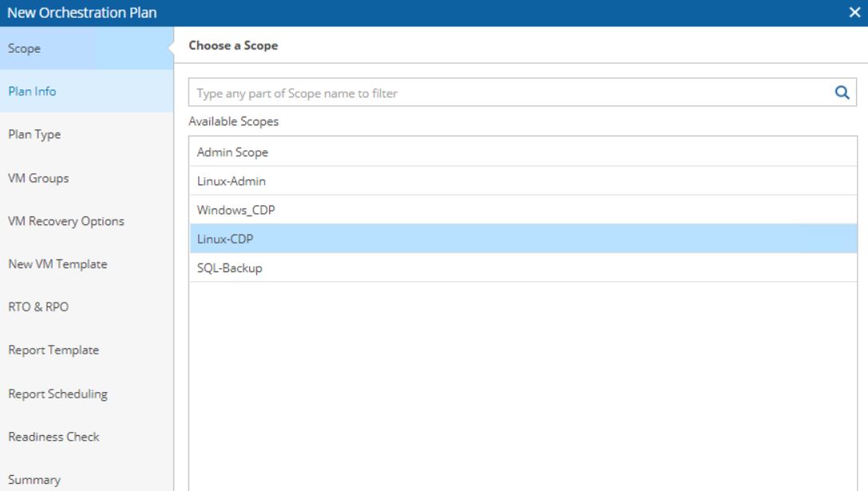The height and width of the screenshot is (491, 868).
Task: Select the Report Template step
Action: click(86, 350)
